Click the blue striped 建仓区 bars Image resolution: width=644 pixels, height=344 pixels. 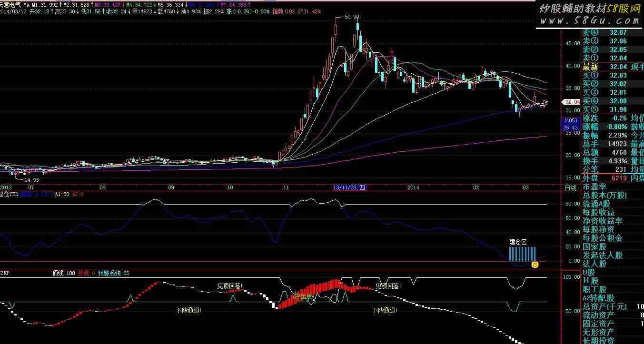(x=522, y=254)
